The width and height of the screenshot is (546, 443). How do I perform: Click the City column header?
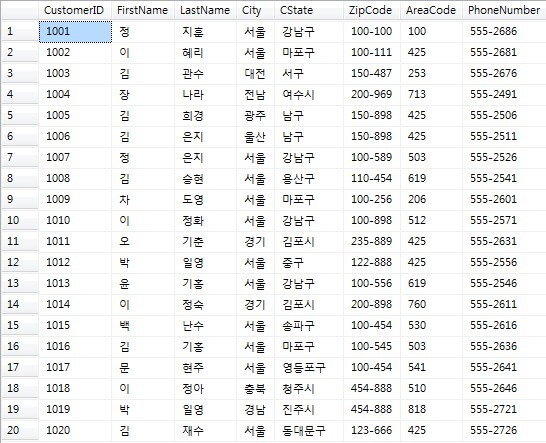(x=255, y=10)
